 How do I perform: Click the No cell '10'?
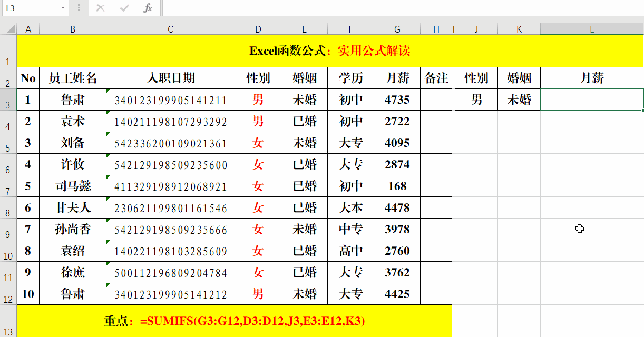click(28, 294)
